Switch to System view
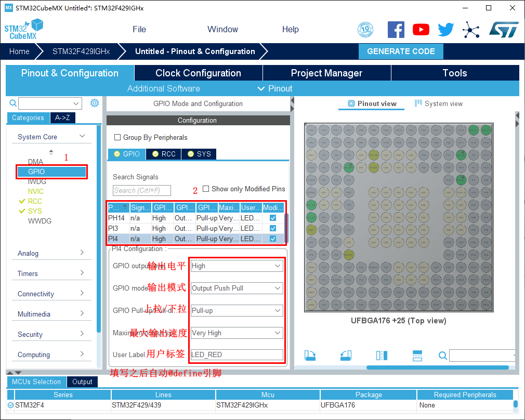This screenshot has height=420, width=525. [x=439, y=104]
